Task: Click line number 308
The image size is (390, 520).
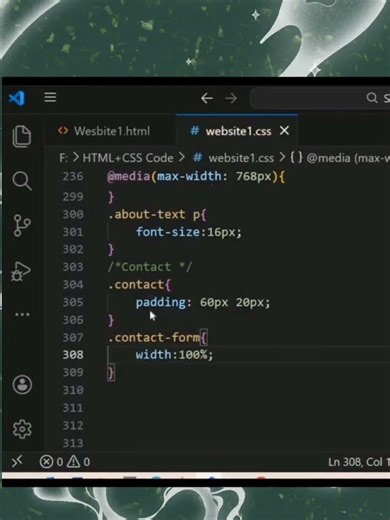Action: click(73, 355)
